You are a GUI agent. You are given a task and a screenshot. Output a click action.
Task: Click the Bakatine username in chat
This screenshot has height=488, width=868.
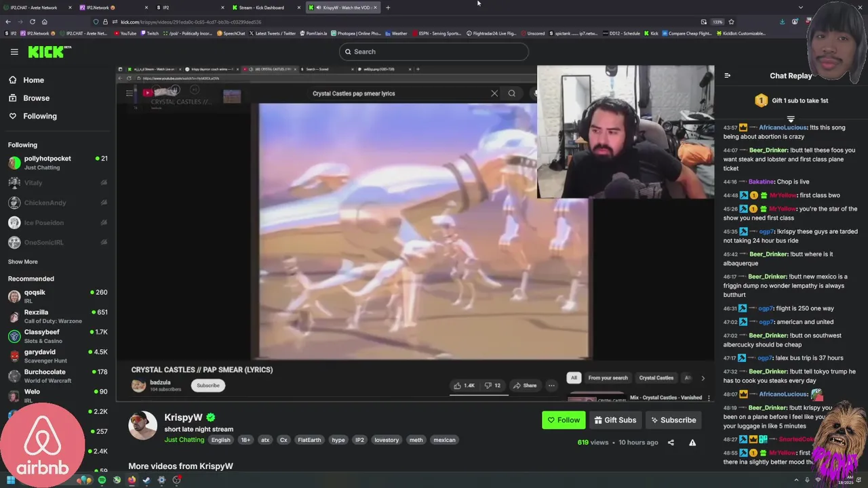click(x=761, y=182)
